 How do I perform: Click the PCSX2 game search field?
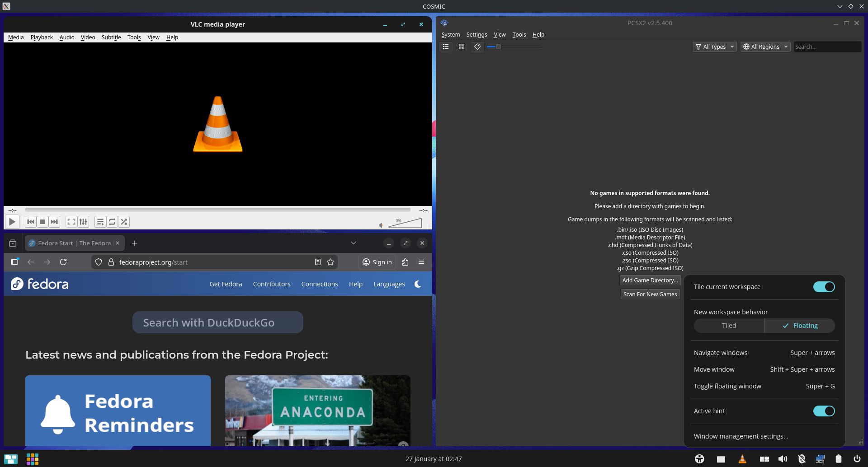827,47
